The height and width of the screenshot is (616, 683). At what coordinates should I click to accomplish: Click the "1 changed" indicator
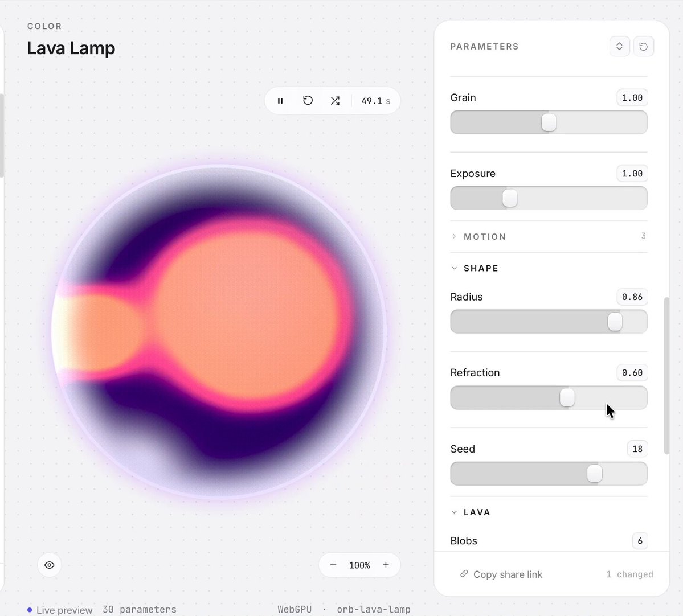[629, 574]
